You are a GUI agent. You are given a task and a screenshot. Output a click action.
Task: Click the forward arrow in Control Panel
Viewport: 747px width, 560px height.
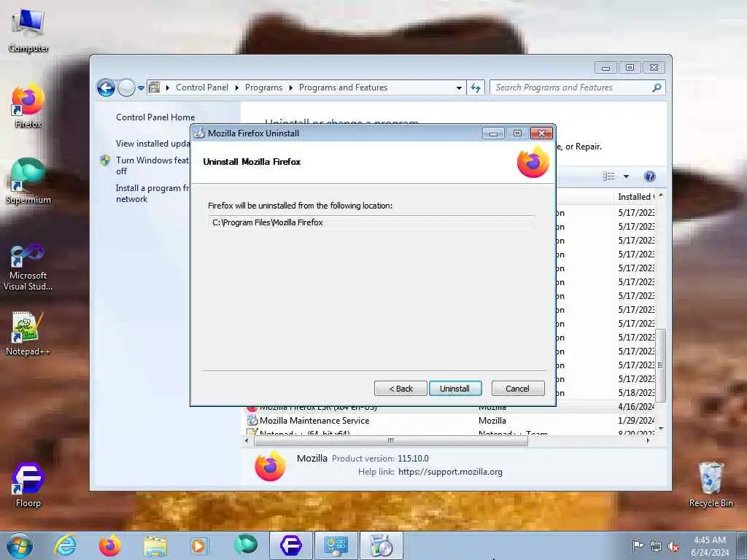tap(126, 88)
